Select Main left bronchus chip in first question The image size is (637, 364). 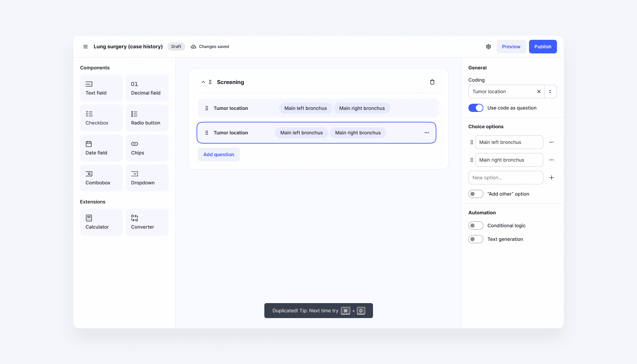pos(306,108)
